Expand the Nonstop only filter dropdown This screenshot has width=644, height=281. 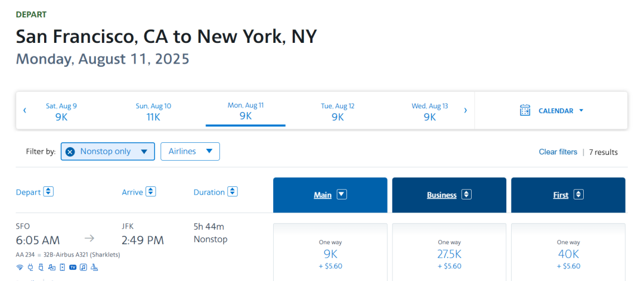pyautogui.click(x=144, y=152)
